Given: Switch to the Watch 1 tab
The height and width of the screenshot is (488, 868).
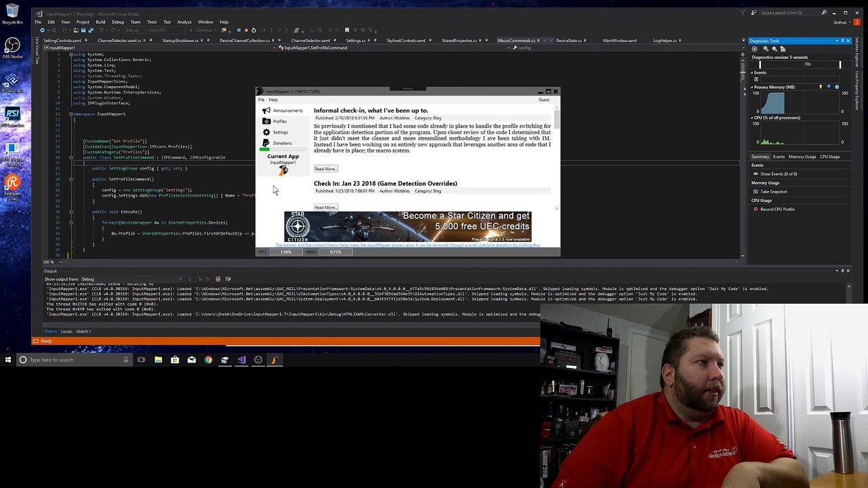Looking at the screenshot, I should (83, 331).
